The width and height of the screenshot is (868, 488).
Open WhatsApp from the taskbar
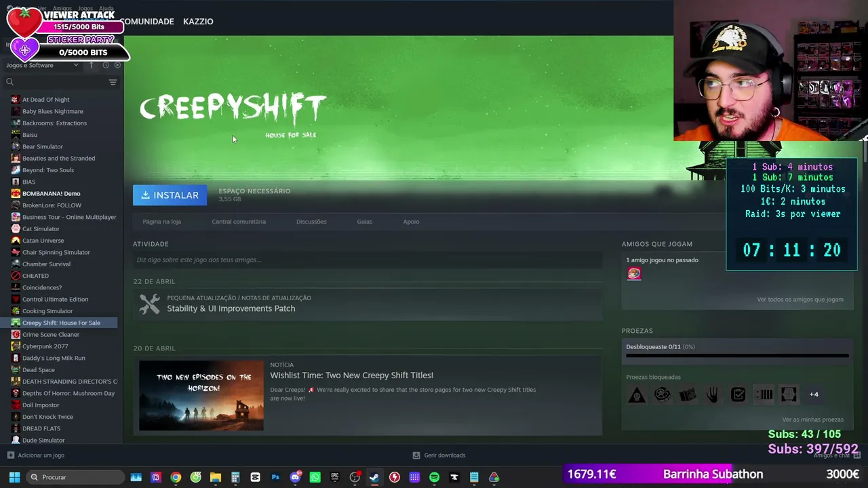(x=315, y=477)
